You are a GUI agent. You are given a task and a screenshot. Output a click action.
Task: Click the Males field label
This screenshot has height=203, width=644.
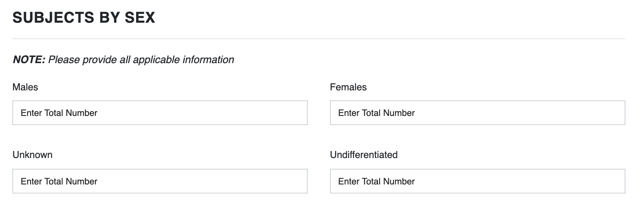25,87
